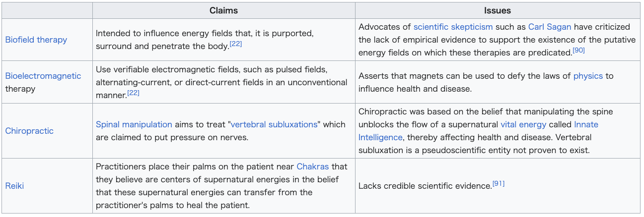Follow the scientific skepticism link
The width and height of the screenshot is (644, 217).
(453, 27)
